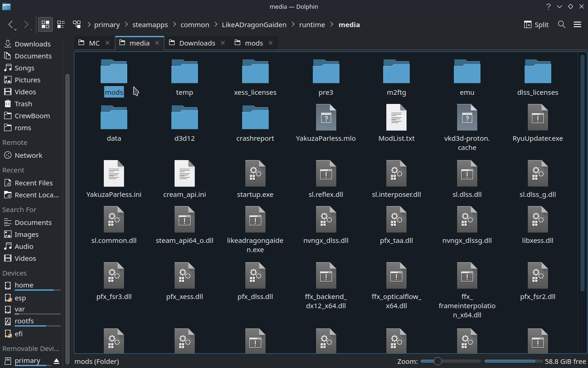Open Documents at top of Places sidebar
The height and width of the screenshot is (368, 588).
pyautogui.click(x=32, y=56)
